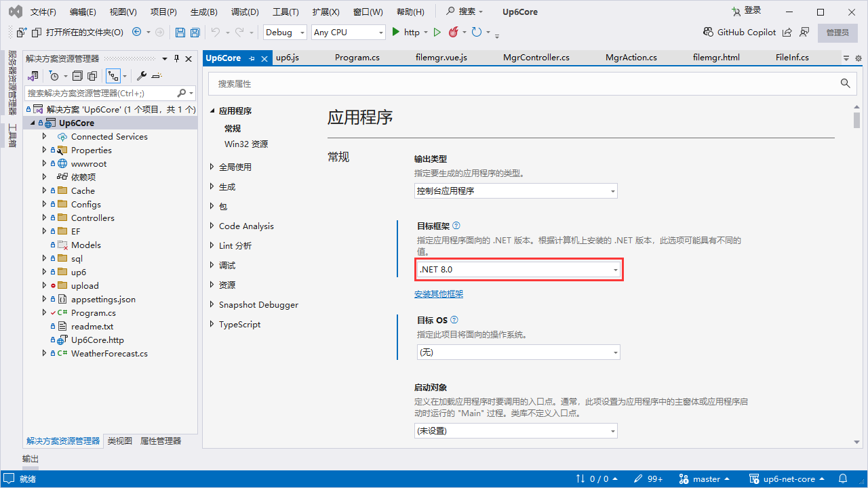
Task: Click the Show All Files icon
Action: click(92, 76)
